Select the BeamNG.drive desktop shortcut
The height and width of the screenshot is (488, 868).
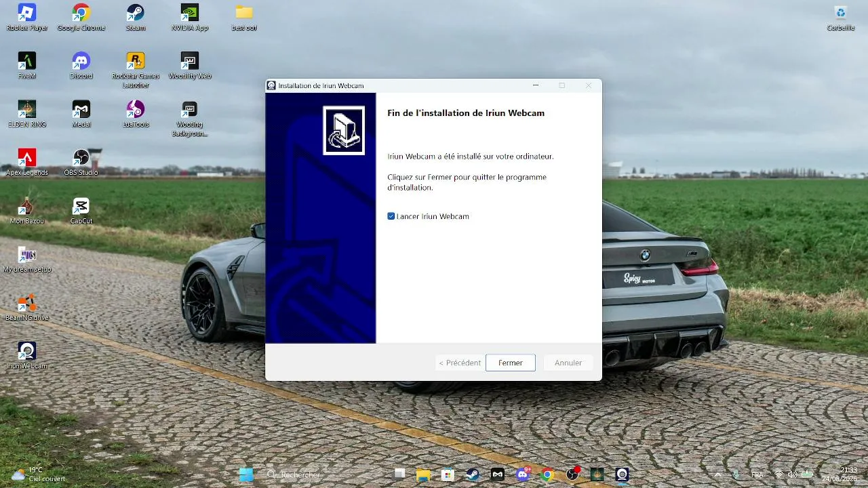tap(27, 308)
